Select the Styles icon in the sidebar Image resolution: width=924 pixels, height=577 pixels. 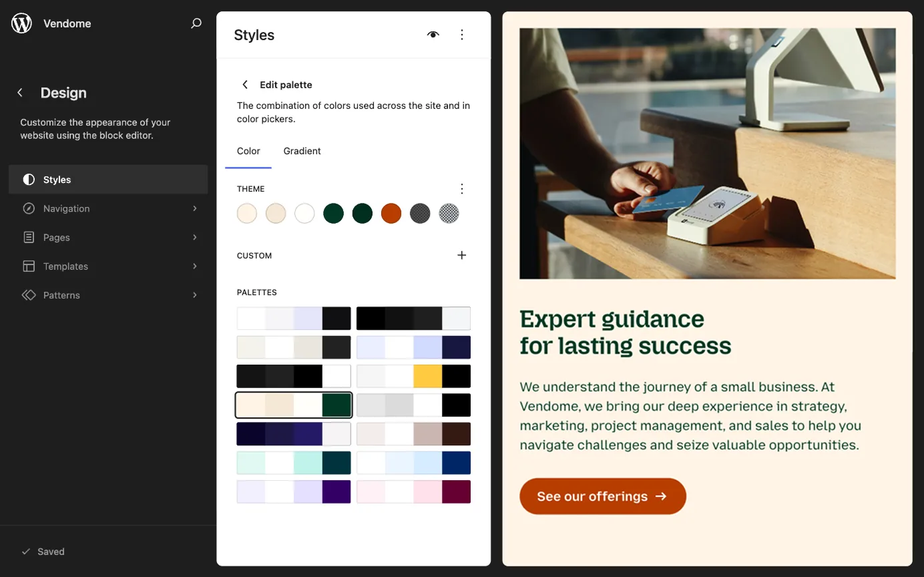point(28,179)
